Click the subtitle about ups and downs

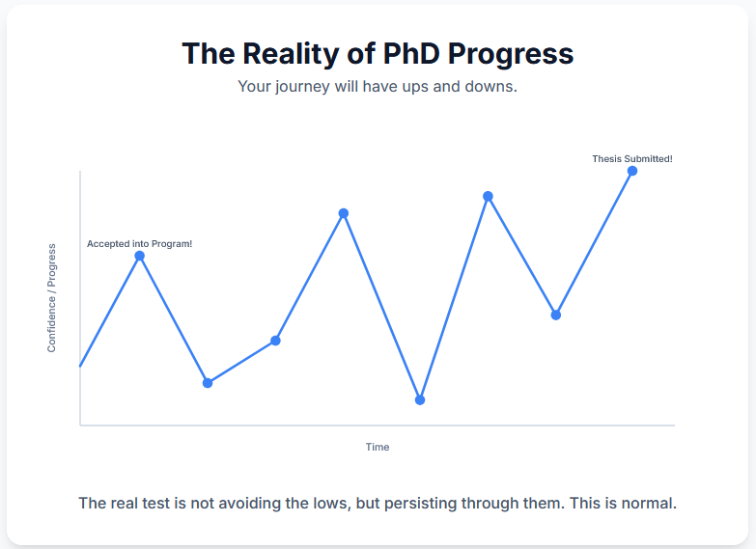pyautogui.click(x=378, y=86)
